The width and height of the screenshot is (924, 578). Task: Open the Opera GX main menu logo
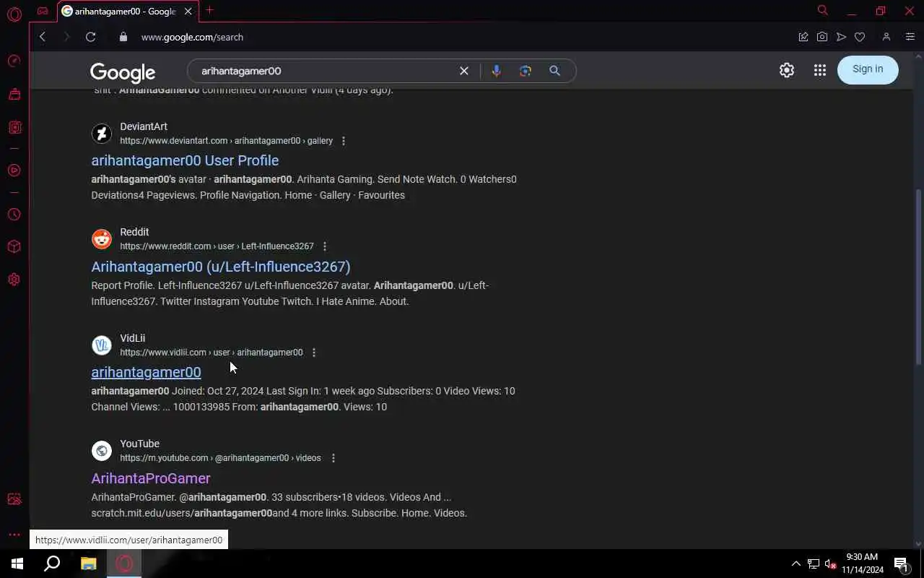click(14, 14)
